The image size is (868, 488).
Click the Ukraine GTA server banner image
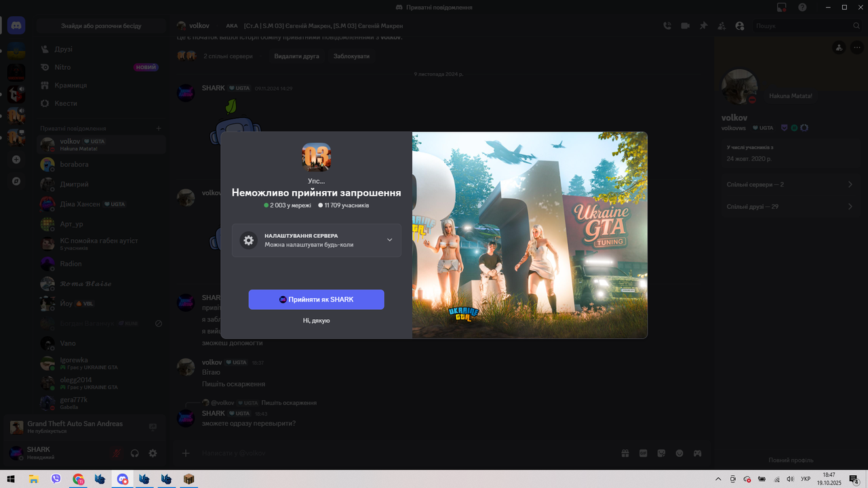click(530, 235)
